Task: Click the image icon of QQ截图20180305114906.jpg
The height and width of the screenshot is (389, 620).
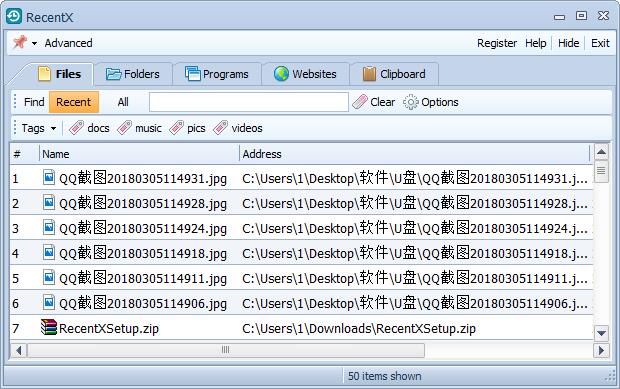Action: (49, 302)
